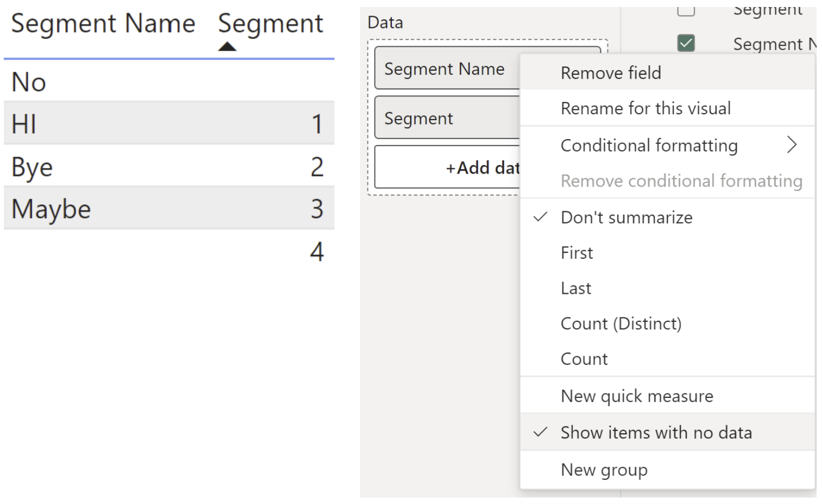Tick the unchecked Segment field checkbox
The image size is (822, 504).
point(686,10)
